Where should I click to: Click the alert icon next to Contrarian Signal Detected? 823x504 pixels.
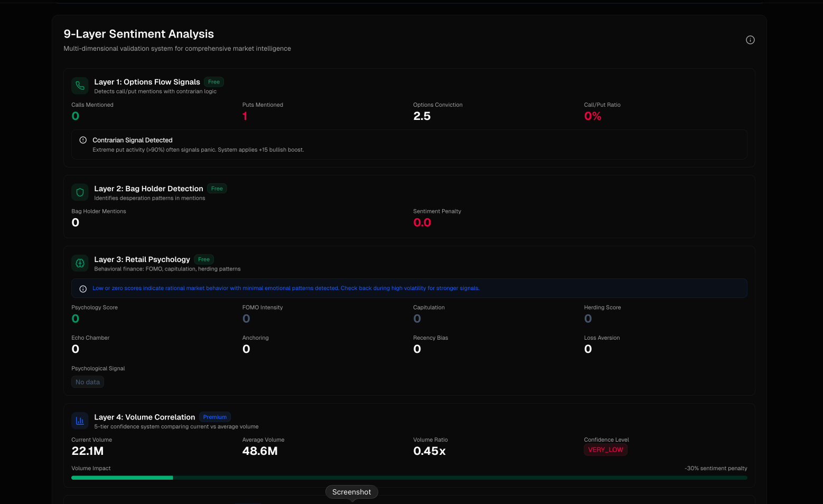[x=83, y=139]
